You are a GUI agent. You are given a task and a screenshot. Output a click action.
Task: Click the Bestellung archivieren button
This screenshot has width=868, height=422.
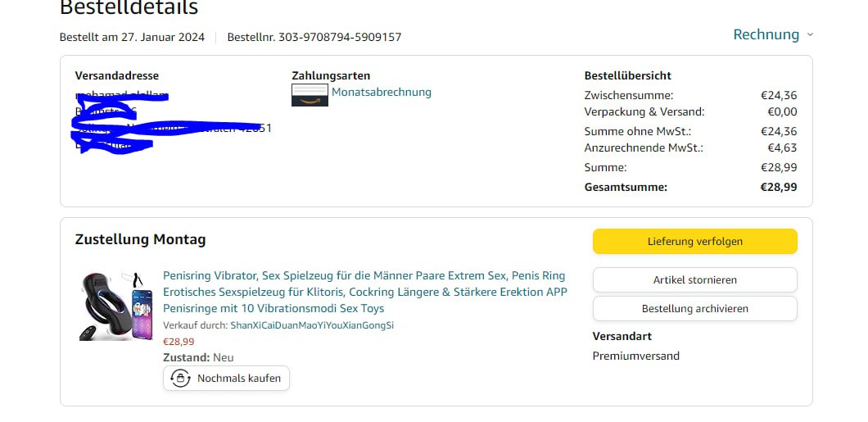coord(694,308)
